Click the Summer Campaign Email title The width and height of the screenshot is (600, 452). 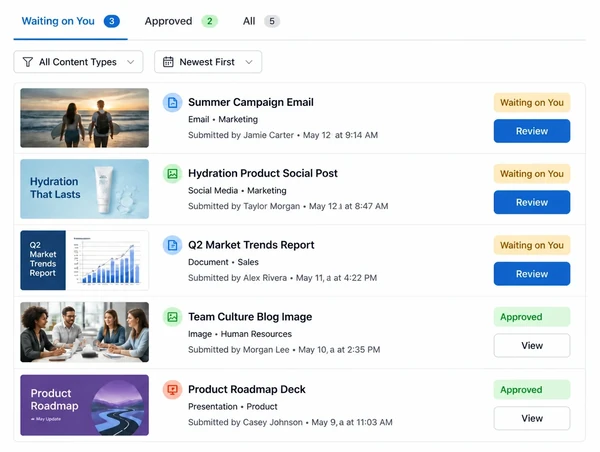click(x=251, y=102)
